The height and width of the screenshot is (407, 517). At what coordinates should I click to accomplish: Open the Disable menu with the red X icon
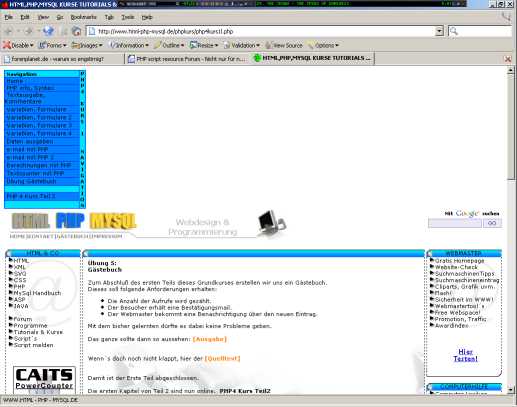click(18, 45)
